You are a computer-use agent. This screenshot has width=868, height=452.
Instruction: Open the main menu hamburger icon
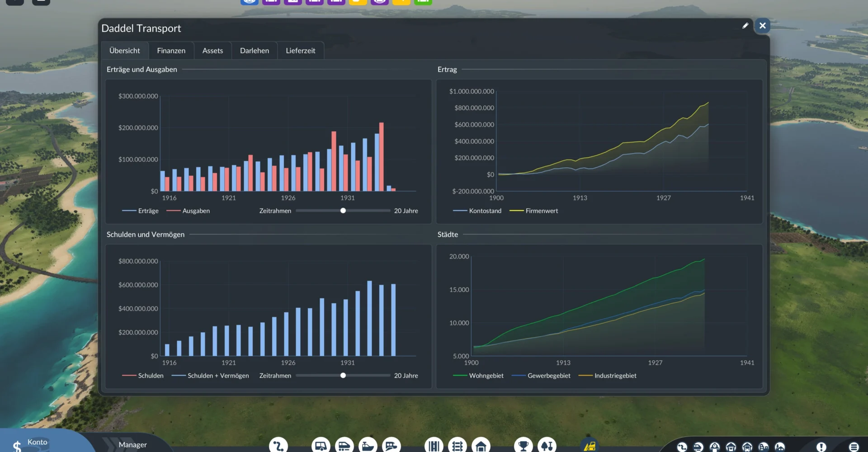tap(854, 447)
